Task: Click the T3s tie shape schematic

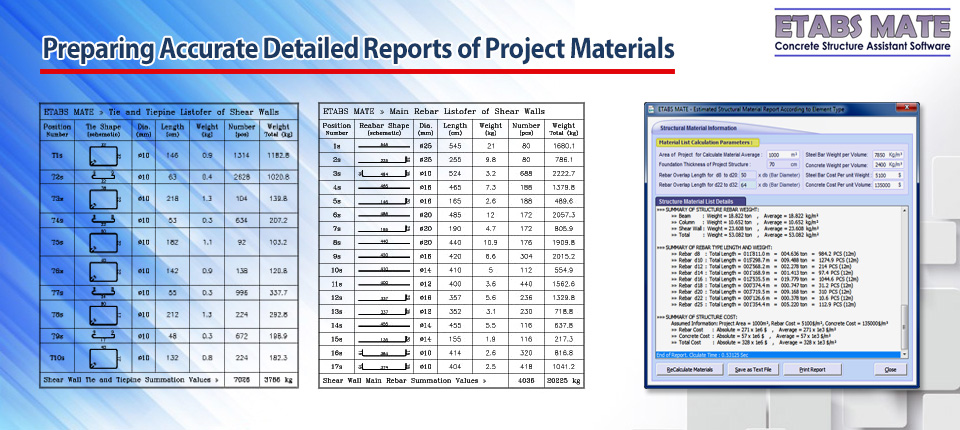Action: coord(103,198)
